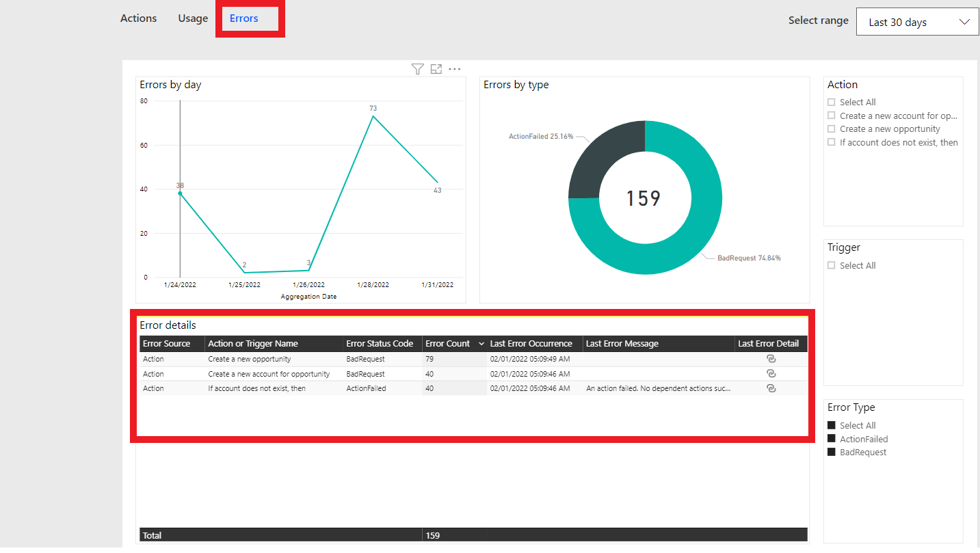This screenshot has width=980, height=553.
Task: Click the 73 data point on the line
Action: point(373,117)
